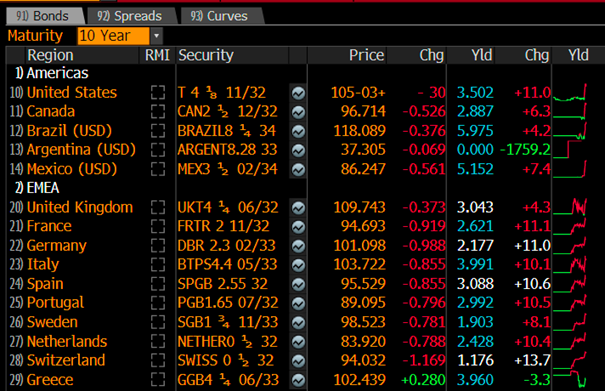The width and height of the screenshot is (605, 391).
Task: Open chart icon for United Kingdom UKT4 bond
Action: point(298,208)
